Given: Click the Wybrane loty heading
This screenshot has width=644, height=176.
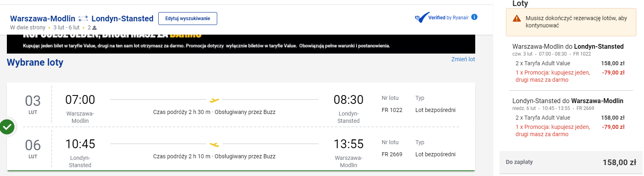Looking at the screenshot, I should pos(35,62).
